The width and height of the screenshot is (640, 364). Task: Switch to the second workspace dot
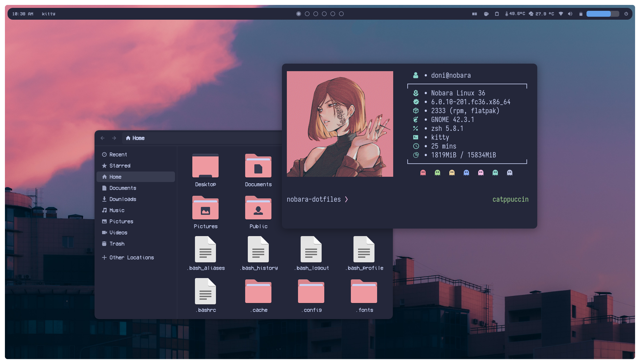307,14
